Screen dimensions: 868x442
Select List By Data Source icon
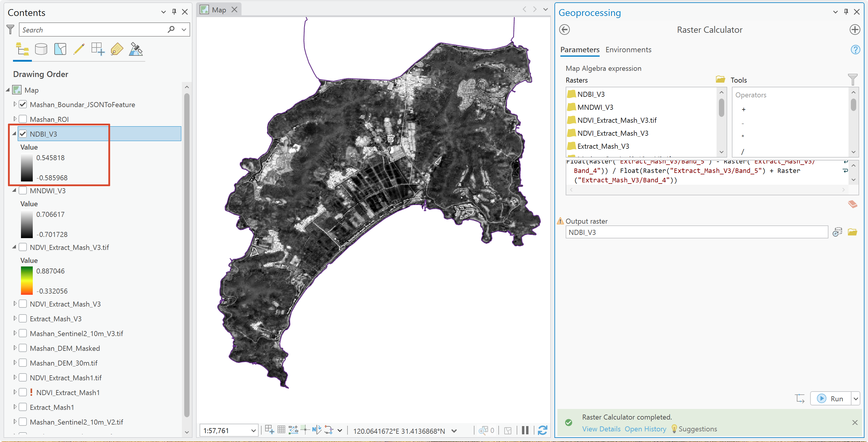(41, 49)
